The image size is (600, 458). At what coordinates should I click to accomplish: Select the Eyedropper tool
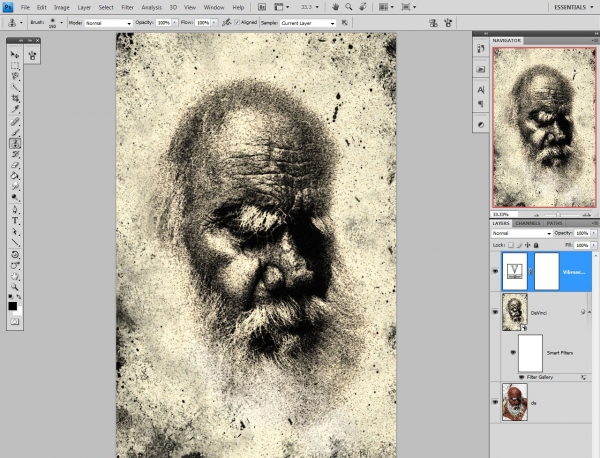[x=15, y=109]
